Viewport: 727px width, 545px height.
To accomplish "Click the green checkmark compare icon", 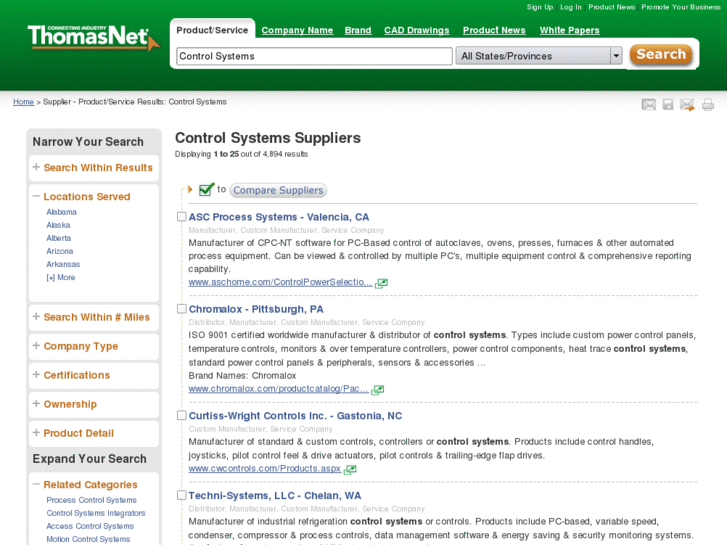I will coord(206,190).
